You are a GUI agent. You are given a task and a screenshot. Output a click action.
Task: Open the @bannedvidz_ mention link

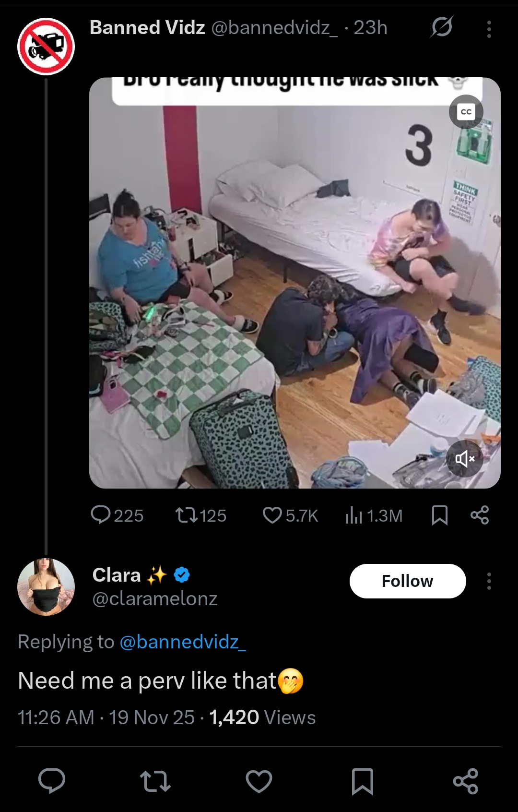point(182,642)
